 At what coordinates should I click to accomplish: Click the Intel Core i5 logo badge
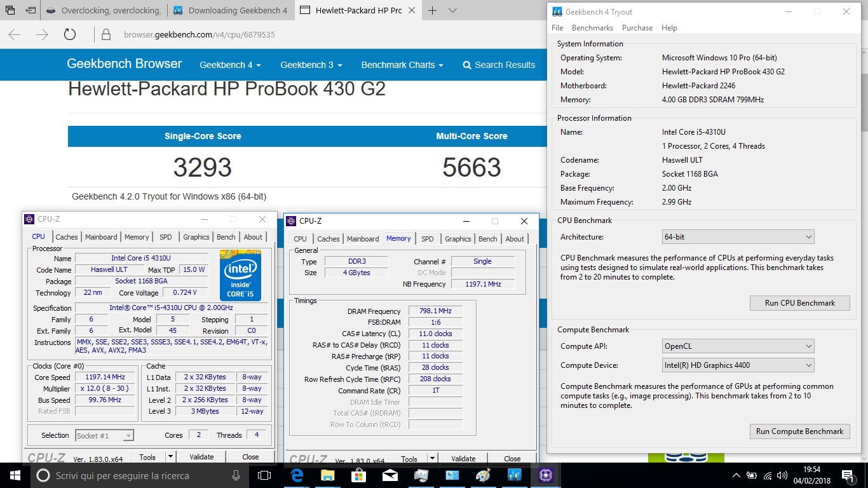[x=240, y=275]
